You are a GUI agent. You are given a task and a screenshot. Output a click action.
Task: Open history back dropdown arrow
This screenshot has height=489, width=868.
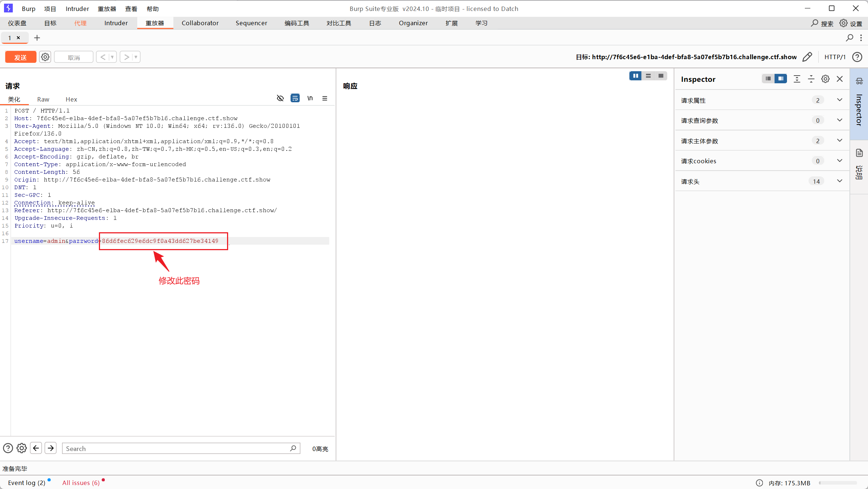pos(112,57)
